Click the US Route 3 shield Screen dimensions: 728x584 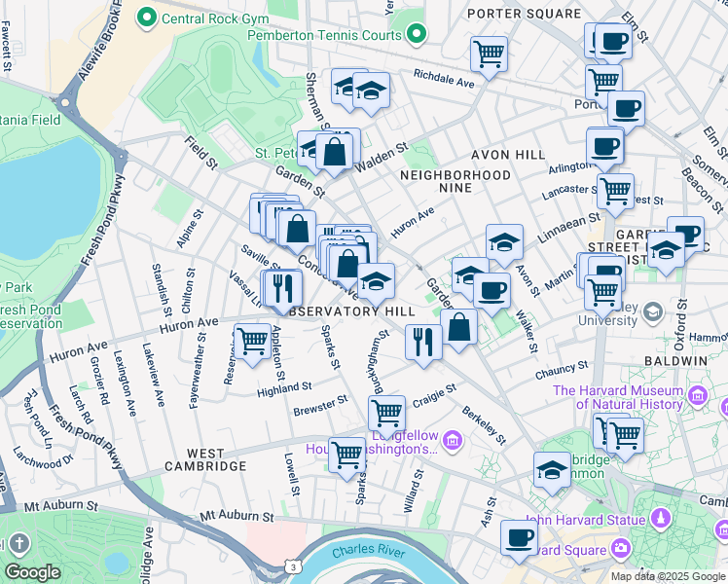pos(293,567)
